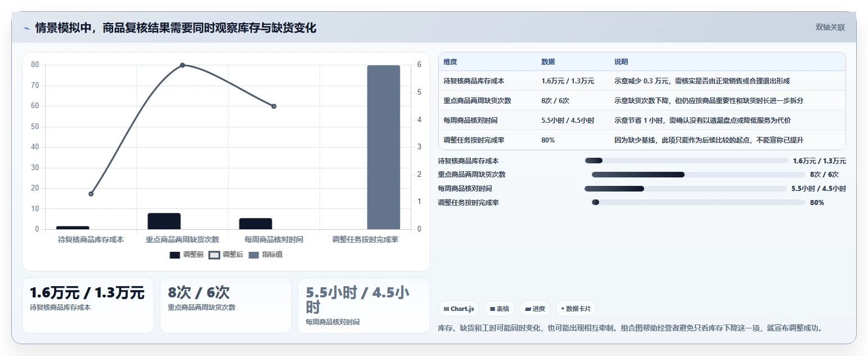
Task: Click the chart axis label 每周商品核对时间
Action: click(x=274, y=239)
